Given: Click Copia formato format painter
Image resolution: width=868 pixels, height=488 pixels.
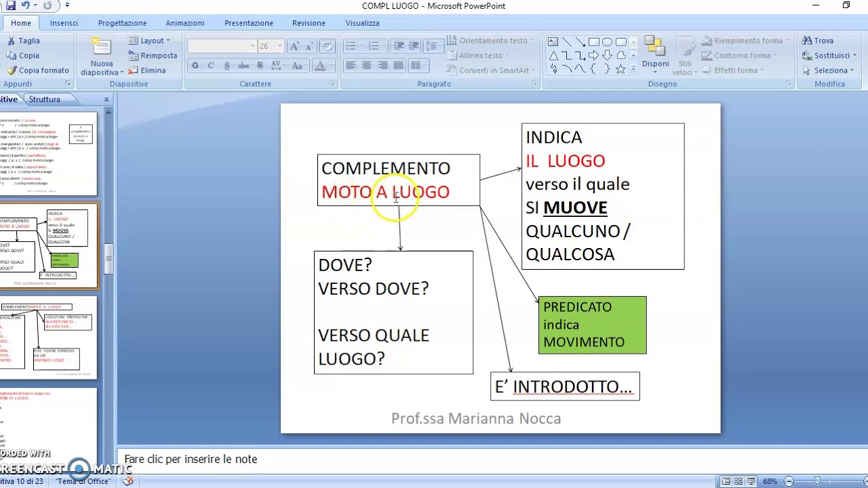Looking at the screenshot, I should pyautogui.click(x=38, y=70).
